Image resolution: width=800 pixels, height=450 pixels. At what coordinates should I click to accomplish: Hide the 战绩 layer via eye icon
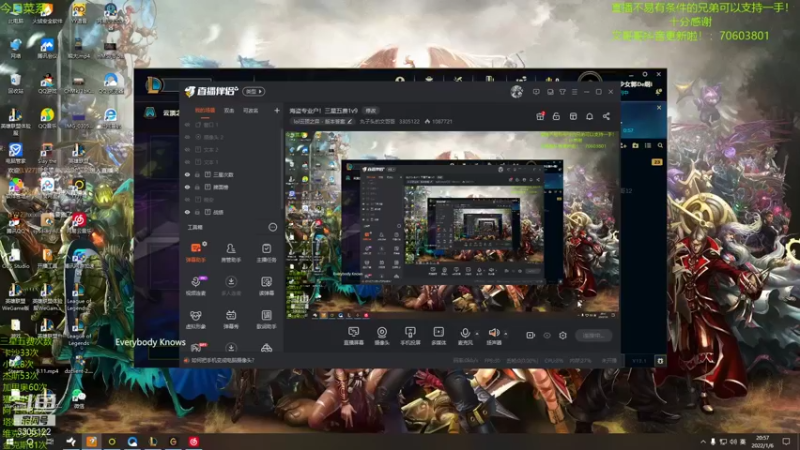pos(187,212)
